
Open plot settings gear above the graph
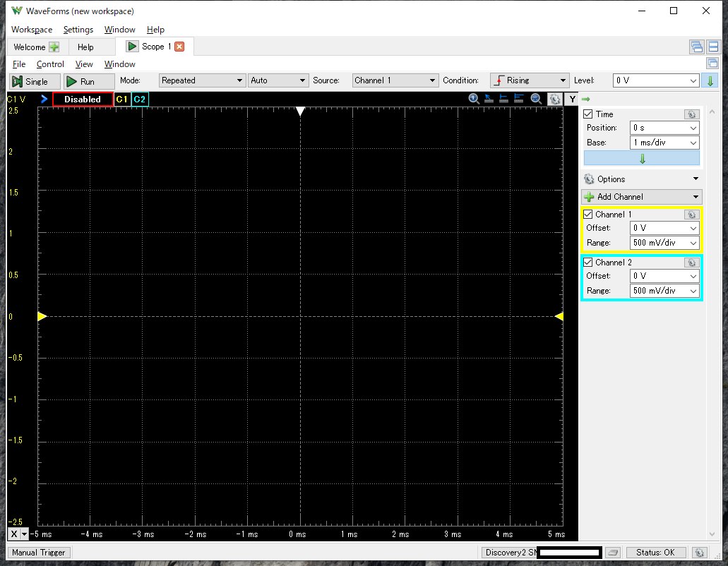pyautogui.click(x=555, y=100)
